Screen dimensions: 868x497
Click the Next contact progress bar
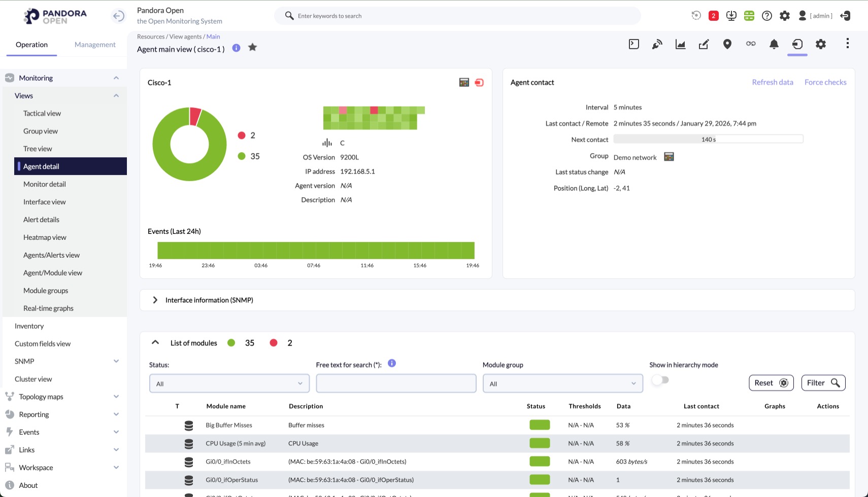click(708, 139)
